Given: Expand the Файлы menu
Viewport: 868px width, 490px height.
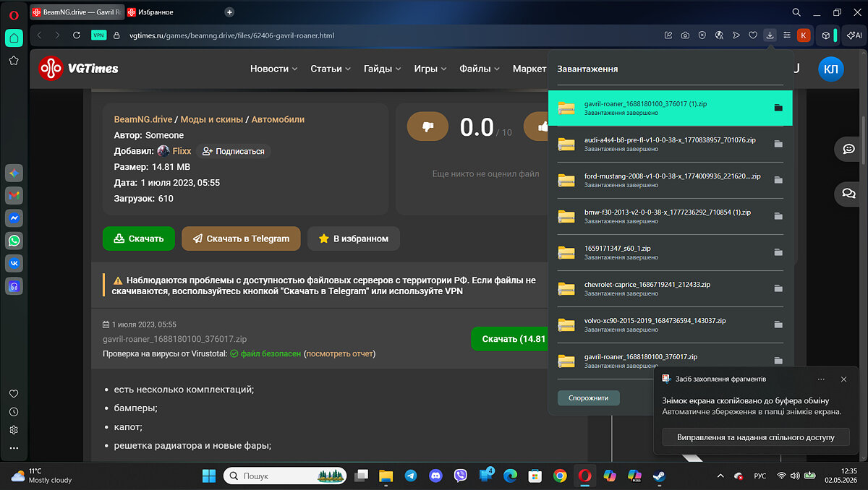Looking at the screenshot, I should (480, 69).
